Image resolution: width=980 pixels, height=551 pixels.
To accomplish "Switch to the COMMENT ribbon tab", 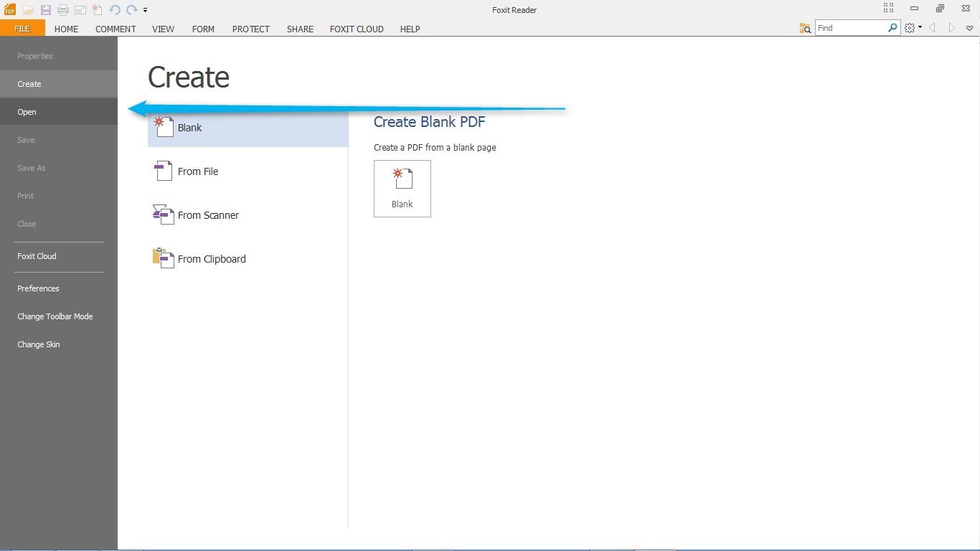I will tap(116, 29).
